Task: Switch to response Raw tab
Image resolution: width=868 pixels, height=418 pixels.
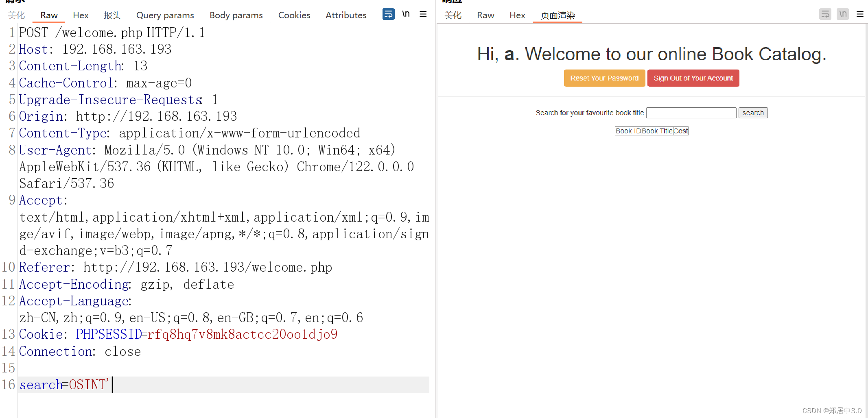Action: tap(485, 15)
